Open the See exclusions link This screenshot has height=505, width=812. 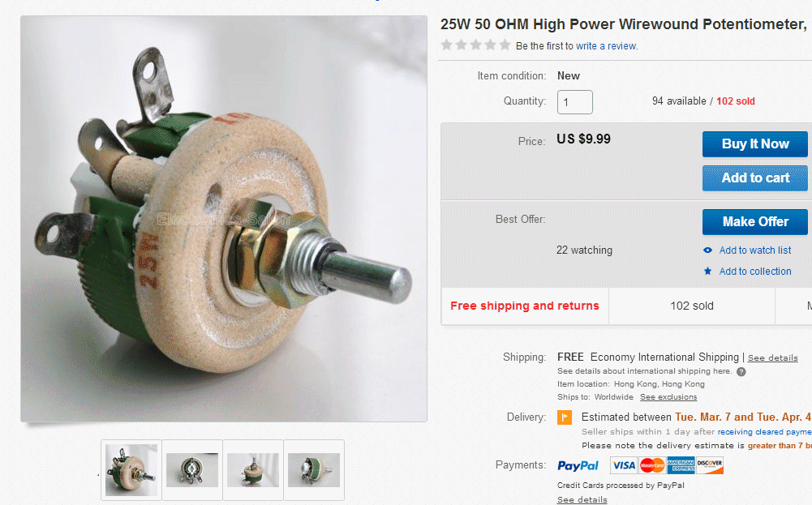click(x=668, y=397)
